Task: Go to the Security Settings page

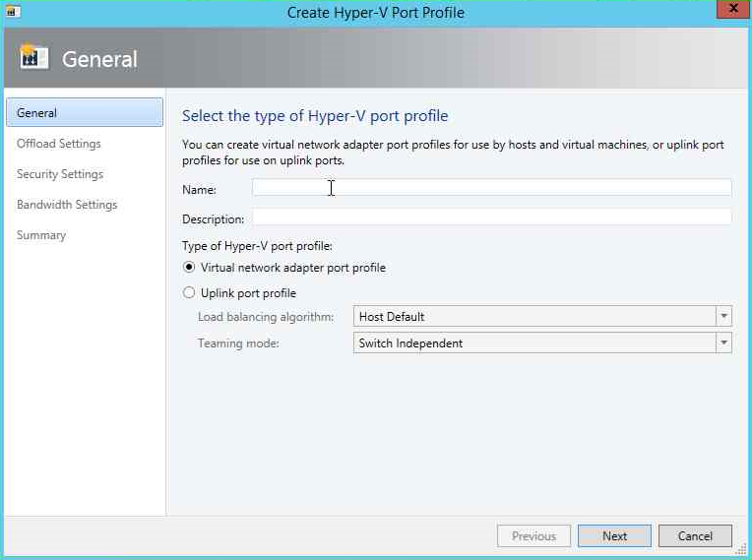Action: (60, 174)
